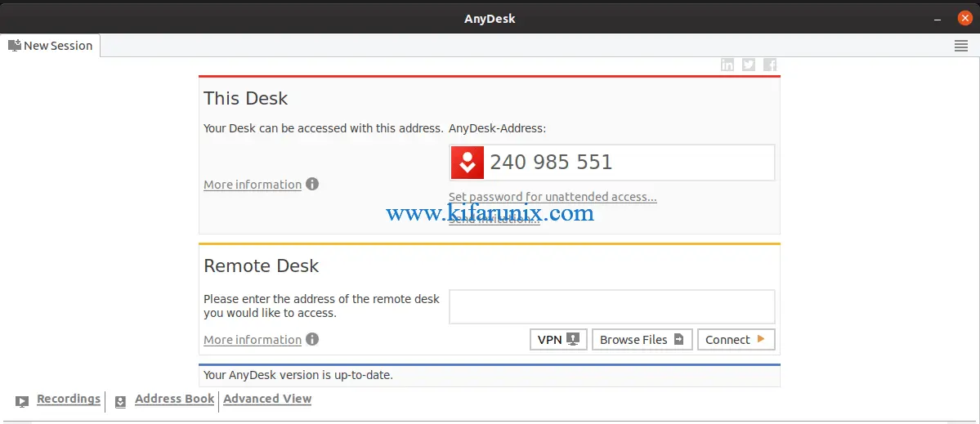Click the Facebook share icon
The height and width of the screenshot is (424, 980).
770,65
